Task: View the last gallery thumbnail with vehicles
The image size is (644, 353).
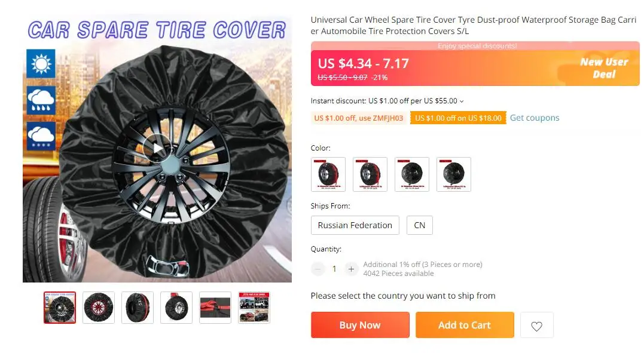Action: [x=254, y=308]
